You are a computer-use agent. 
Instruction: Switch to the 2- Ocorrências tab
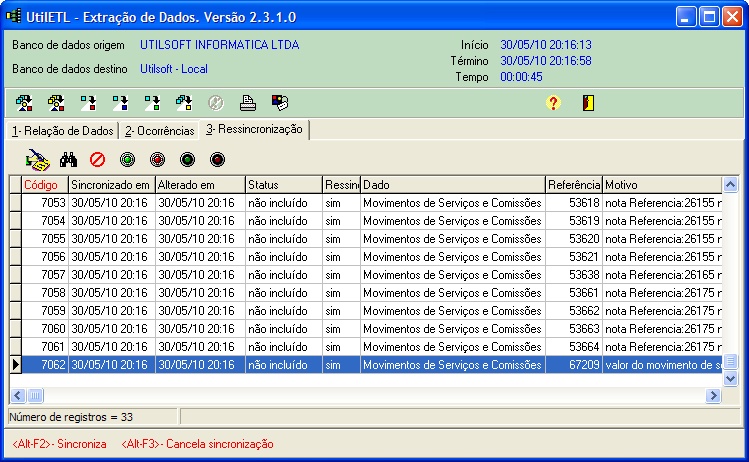[x=160, y=131]
